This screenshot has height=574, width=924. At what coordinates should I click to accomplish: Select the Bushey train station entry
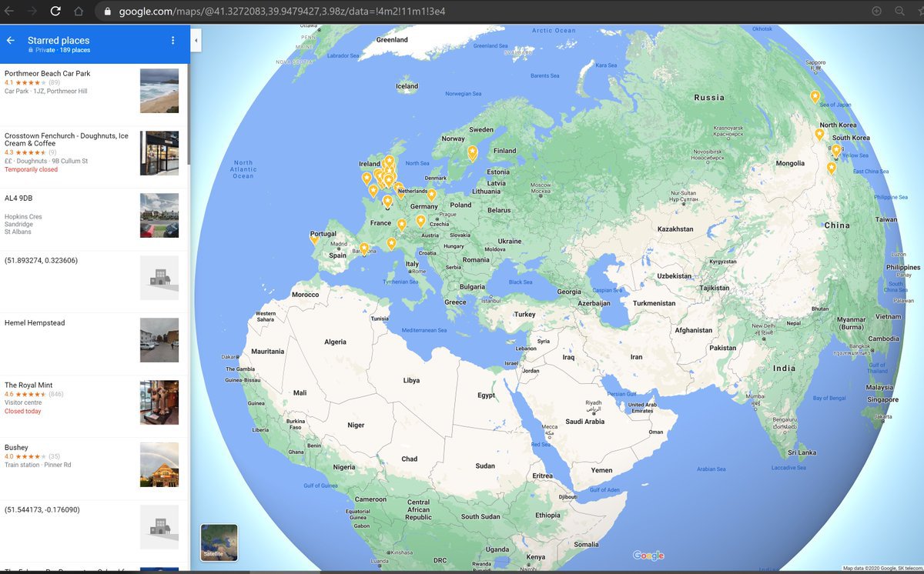(x=17, y=448)
